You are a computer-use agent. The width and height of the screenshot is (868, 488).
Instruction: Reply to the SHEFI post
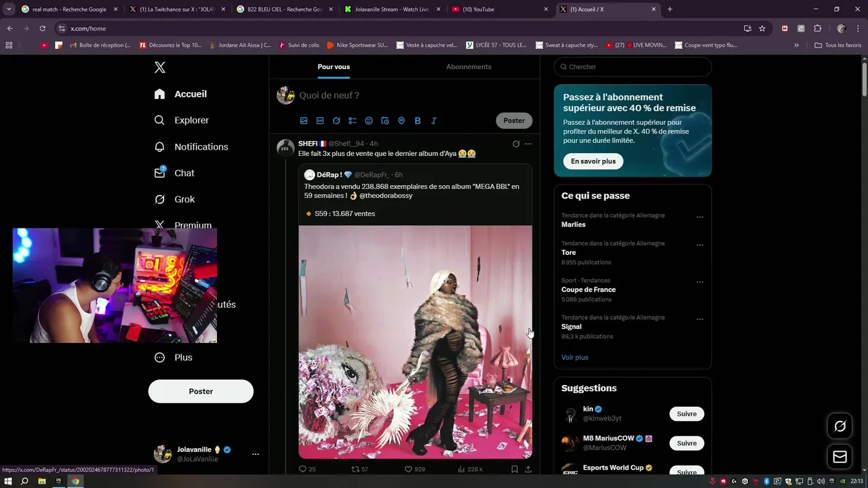coord(303,469)
